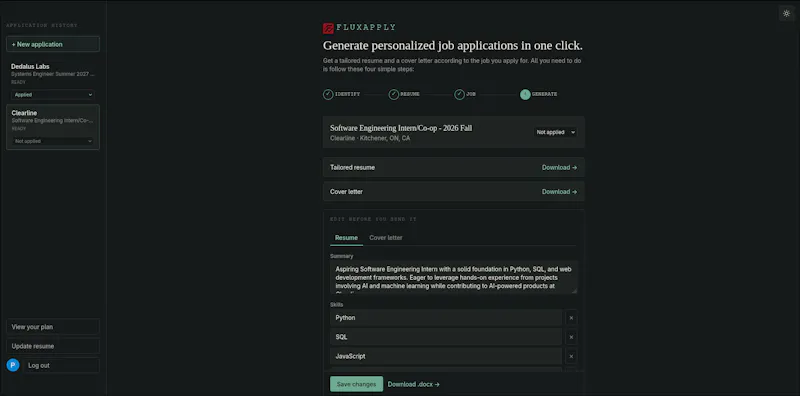This screenshot has width=800, height=396.
Task: Open the Not applied dropdown under Clearline
Action: coord(53,141)
